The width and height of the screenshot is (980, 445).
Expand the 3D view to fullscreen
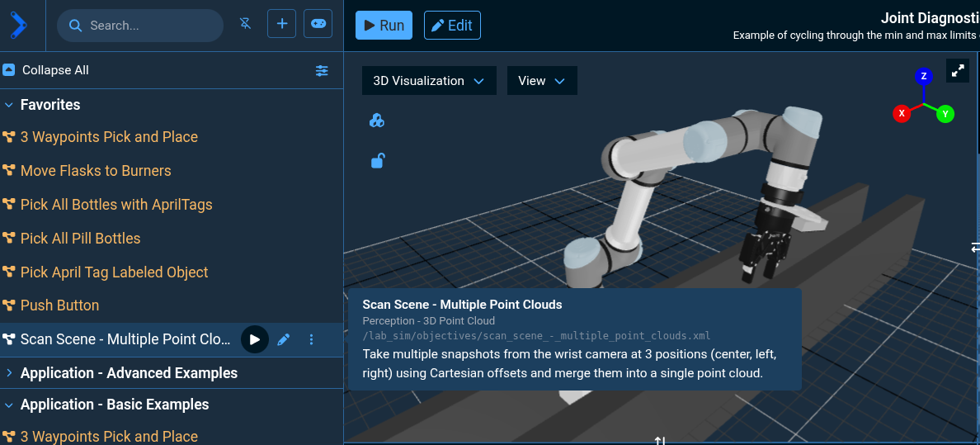click(x=957, y=71)
